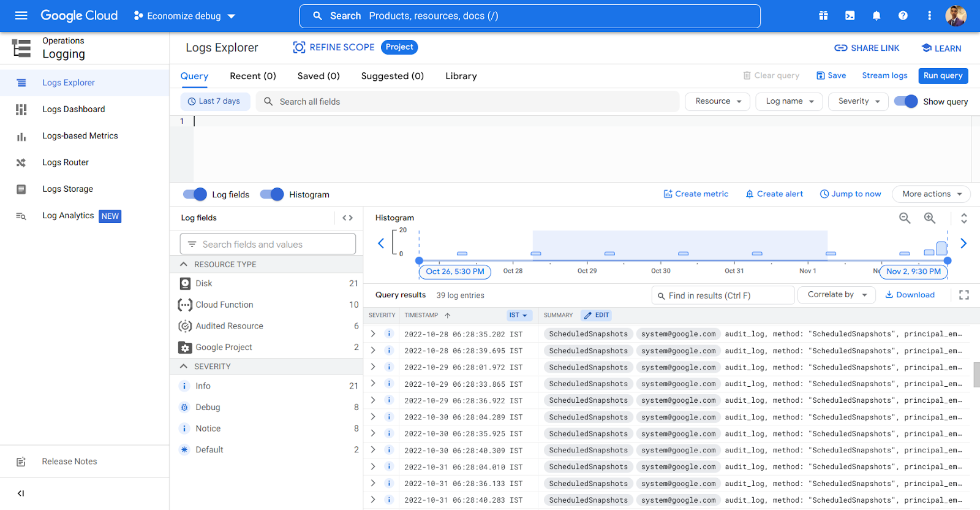This screenshot has width=980, height=510.
Task: Click the histogram start time handle
Action: (419, 261)
